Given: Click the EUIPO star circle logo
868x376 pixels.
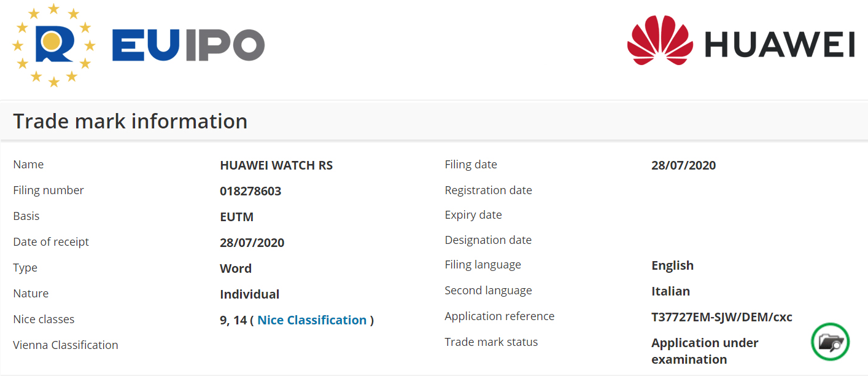Looking at the screenshot, I should tap(54, 45).
